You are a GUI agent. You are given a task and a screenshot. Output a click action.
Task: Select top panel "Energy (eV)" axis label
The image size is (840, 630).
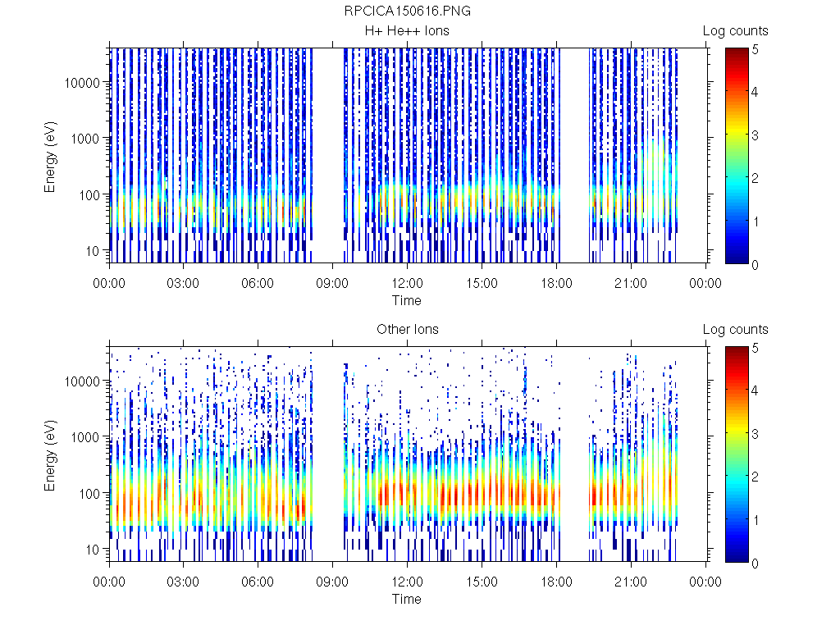click(x=51, y=156)
